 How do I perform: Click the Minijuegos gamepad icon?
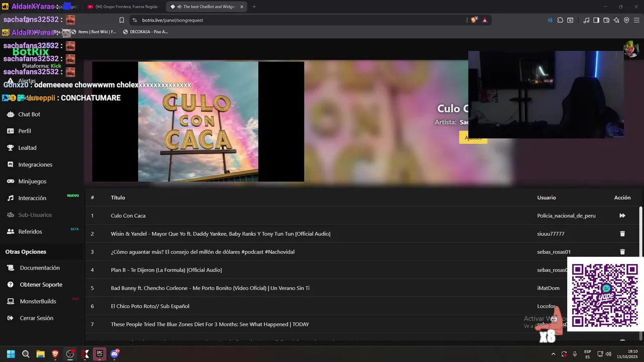tap(10, 181)
